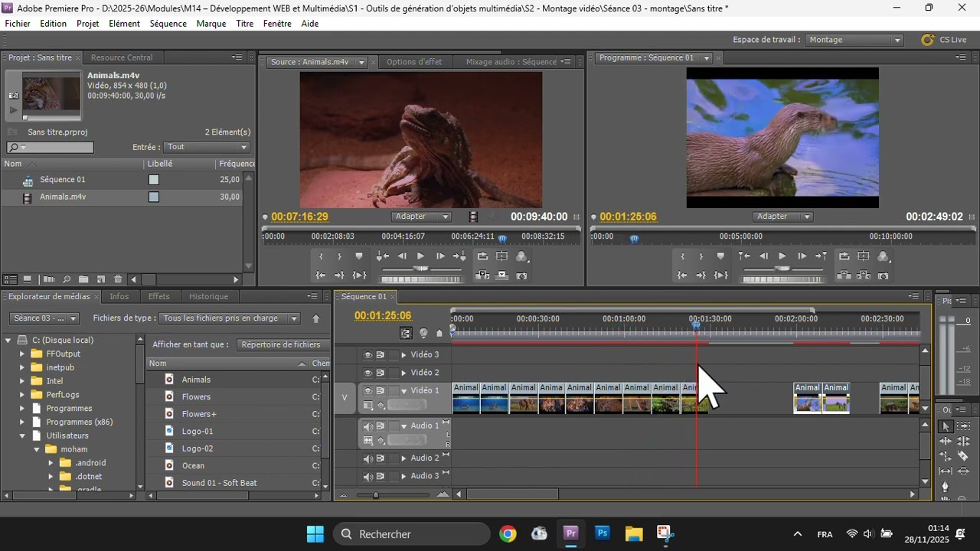
Task: Click Extract button in Program monitor
Action: [864, 275]
